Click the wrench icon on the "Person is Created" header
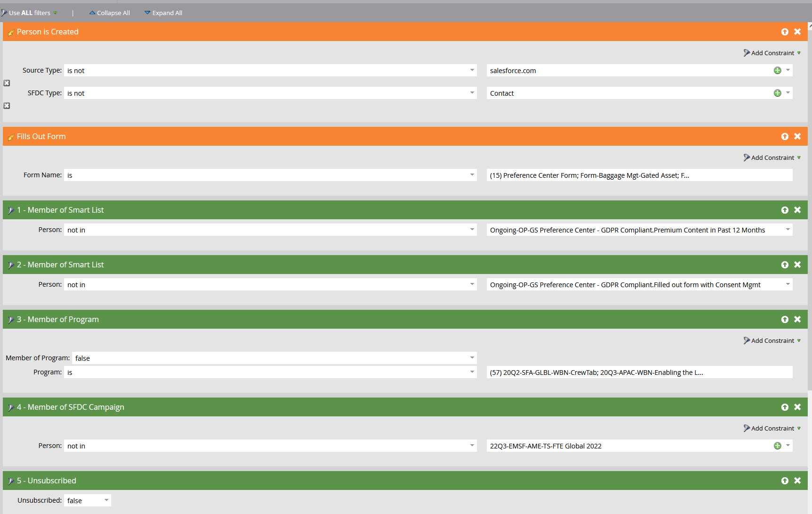The width and height of the screenshot is (812, 514). 11,32
